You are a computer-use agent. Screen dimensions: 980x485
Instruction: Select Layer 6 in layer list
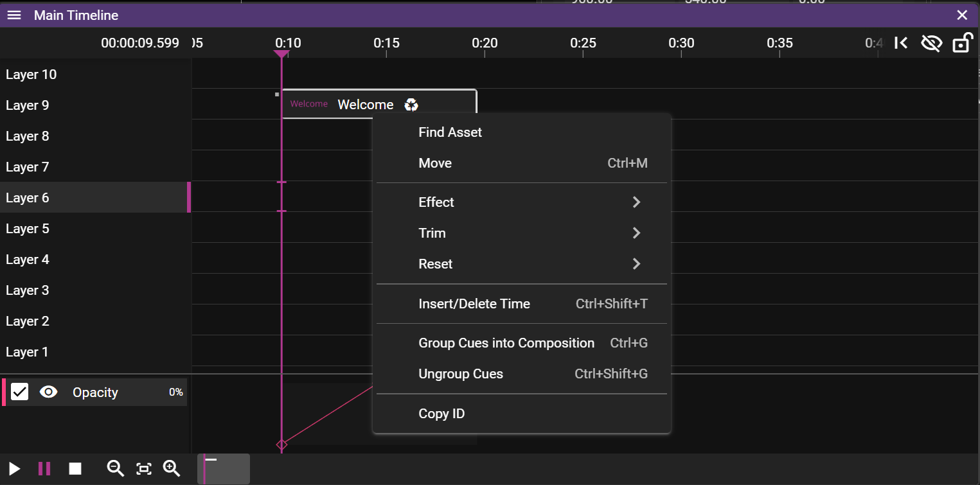pos(28,198)
